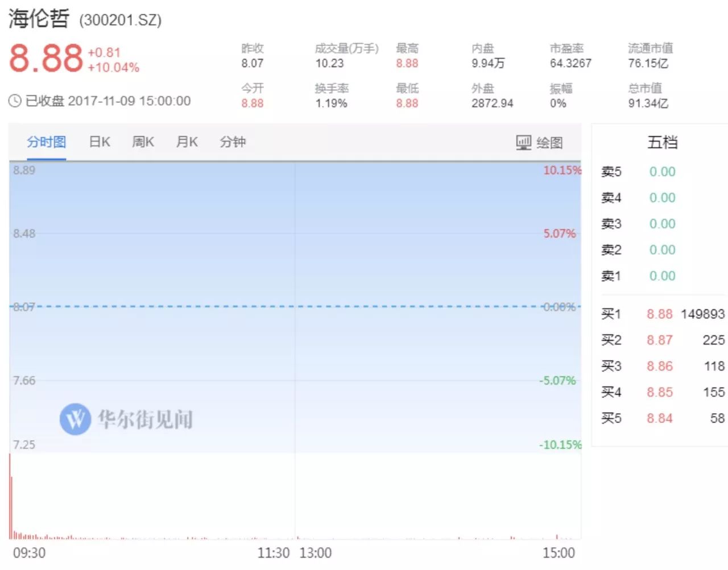This screenshot has width=728, height=570.
Task: Click the Wallstreetcn watermark logo
Action: [x=75, y=419]
